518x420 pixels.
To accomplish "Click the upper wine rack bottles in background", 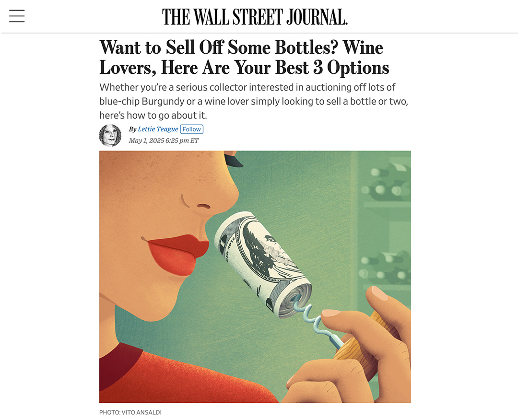I will (387, 182).
